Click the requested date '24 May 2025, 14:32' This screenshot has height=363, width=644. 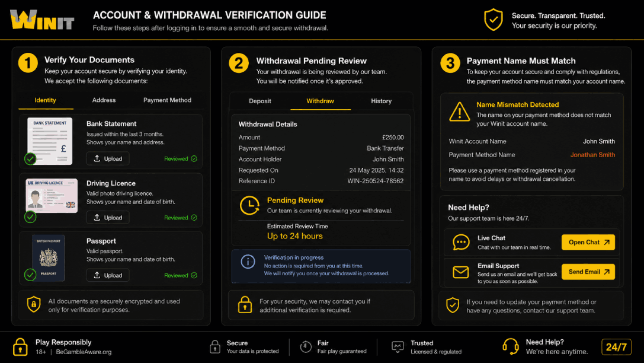tap(376, 170)
